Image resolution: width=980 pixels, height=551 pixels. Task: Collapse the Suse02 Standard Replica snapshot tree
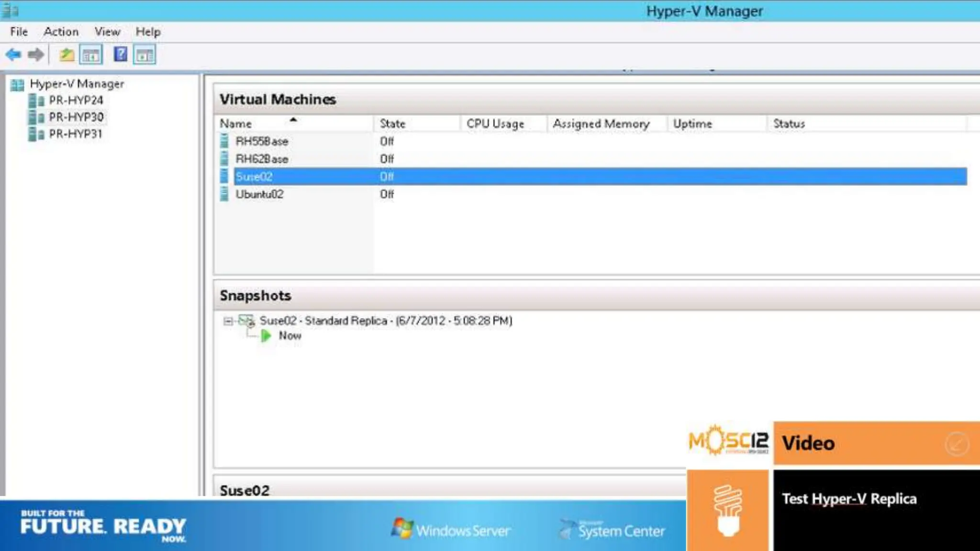[228, 321]
